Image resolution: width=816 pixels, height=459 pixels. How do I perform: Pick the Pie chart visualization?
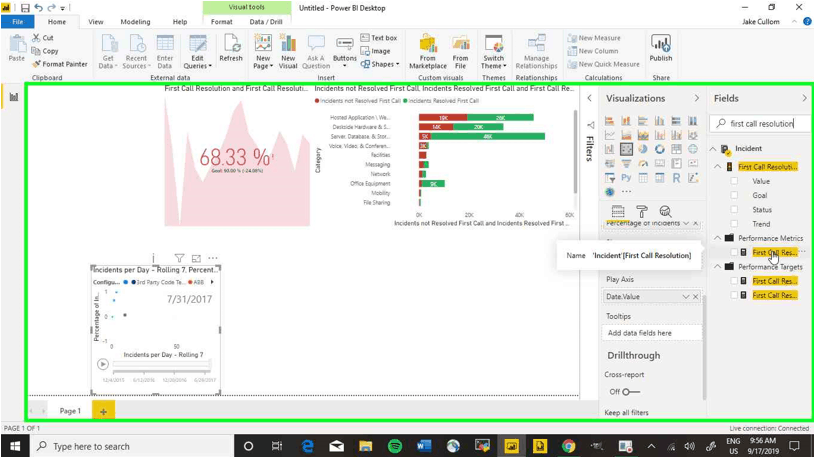pyautogui.click(x=643, y=149)
